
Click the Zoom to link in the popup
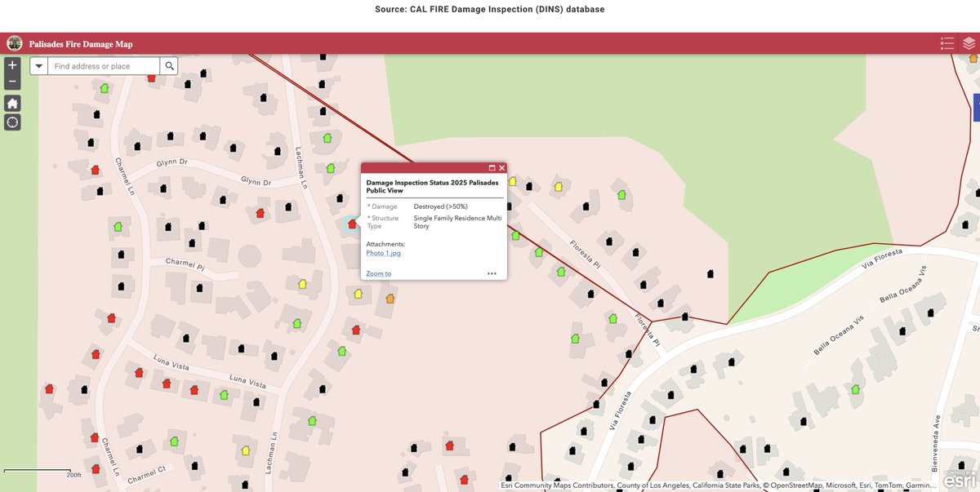point(377,273)
